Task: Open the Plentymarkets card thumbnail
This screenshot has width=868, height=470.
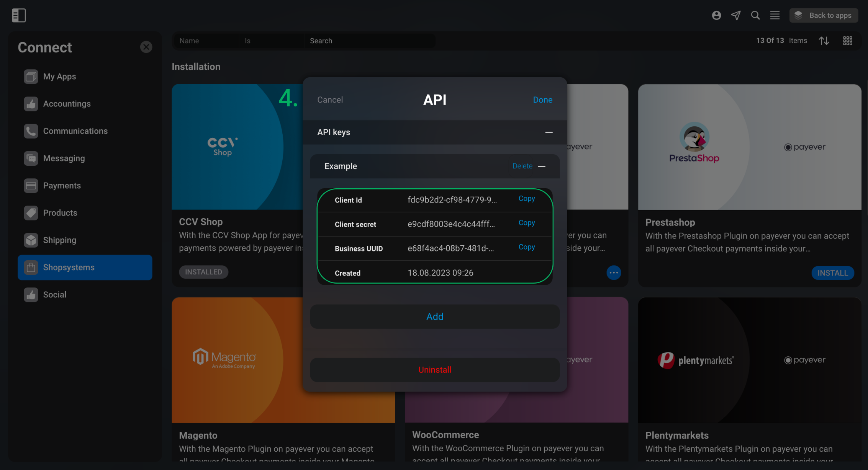Action: (750, 360)
